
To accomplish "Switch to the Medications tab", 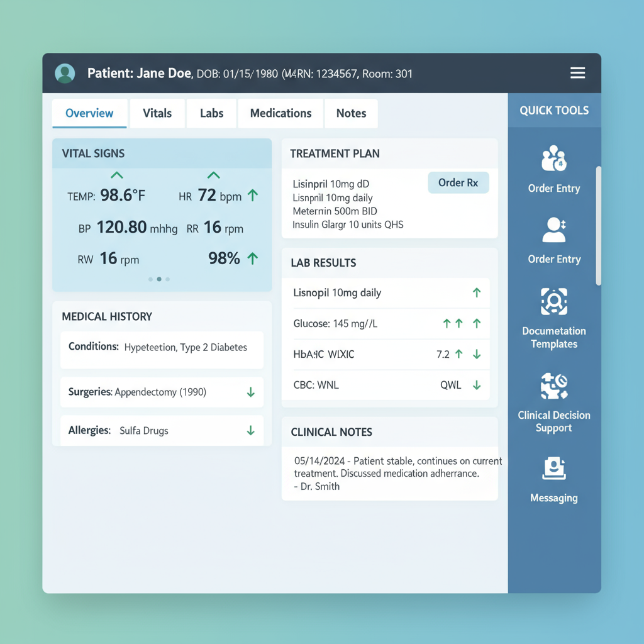I will pos(280,113).
